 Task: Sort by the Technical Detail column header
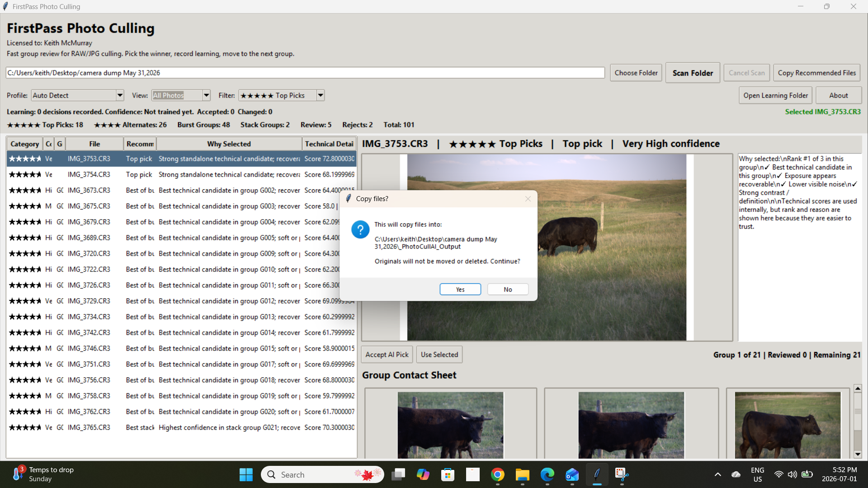point(329,144)
